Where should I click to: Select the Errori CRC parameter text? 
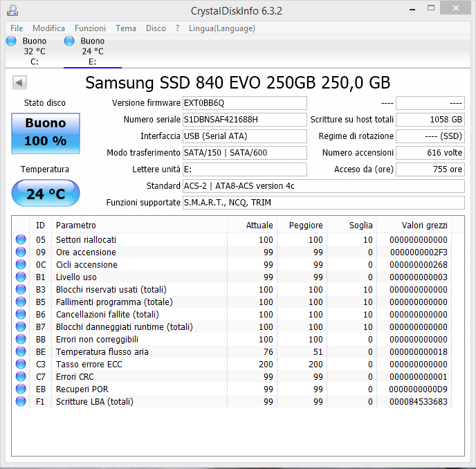tap(75, 377)
